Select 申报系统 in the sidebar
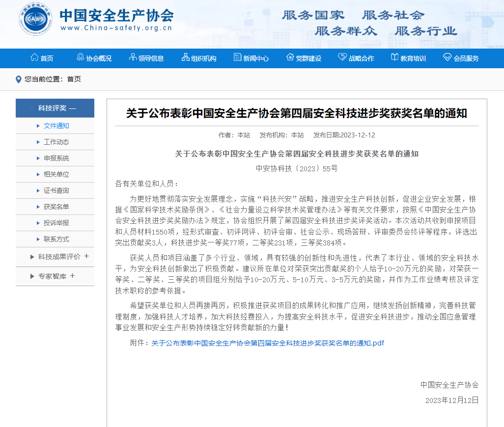The image size is (504, 427). pyautogui.click(x=56, y=158)
